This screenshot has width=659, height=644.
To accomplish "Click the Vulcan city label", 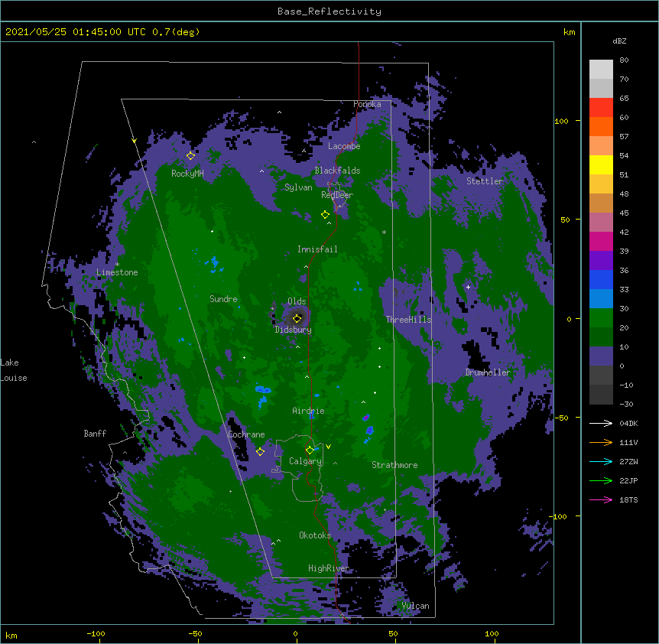I will [415, 606].
